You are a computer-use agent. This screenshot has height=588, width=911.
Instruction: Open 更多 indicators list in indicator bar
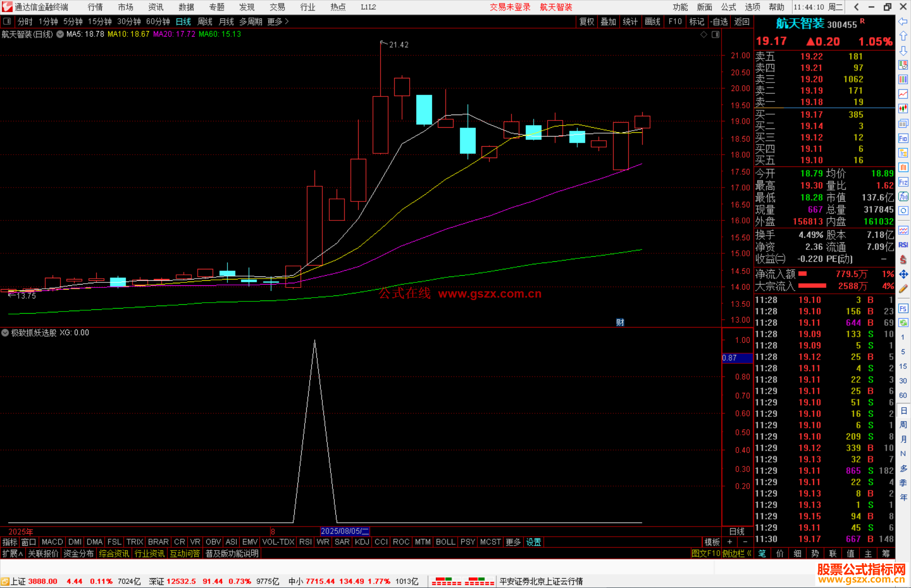pyautogui.click(x=513, y=542)
